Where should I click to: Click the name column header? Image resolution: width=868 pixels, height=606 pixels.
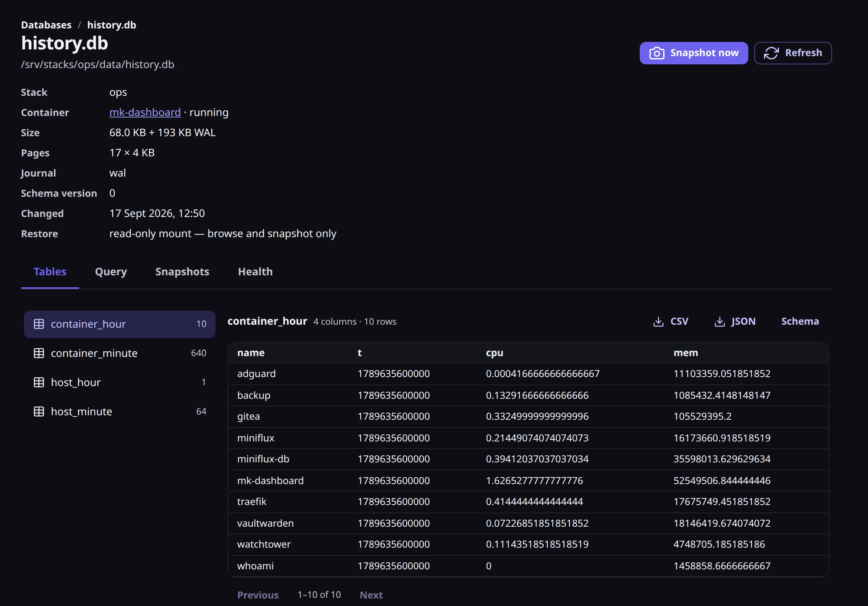pos(251,353)
